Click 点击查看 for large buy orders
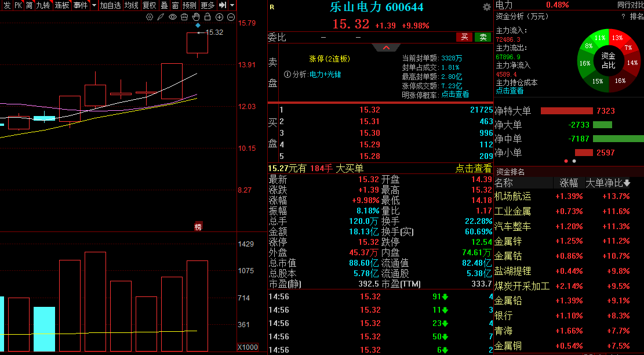Viewport: 644px width, 355px height. [x=473, y=168]
